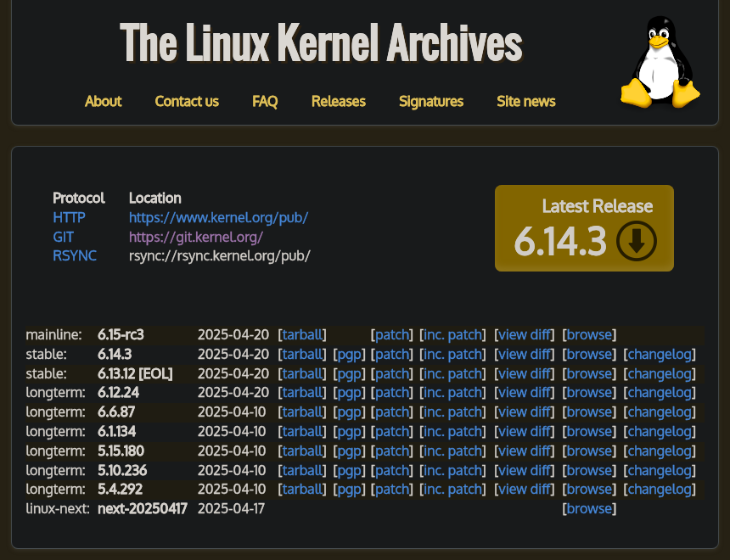Browse longterm 6.1.134 source
The height and width of the screenshot is (560, 730).
pyautogui.click(x=589, y=432)
